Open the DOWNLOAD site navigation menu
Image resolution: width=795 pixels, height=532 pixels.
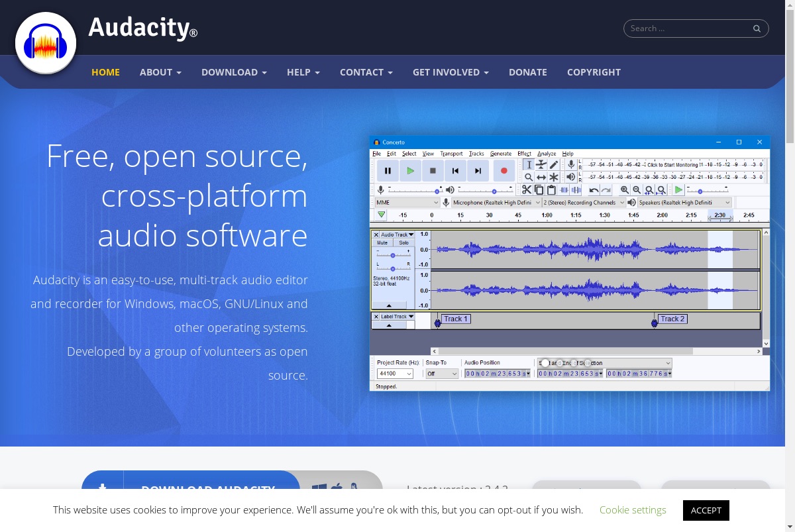pos(234,72)
